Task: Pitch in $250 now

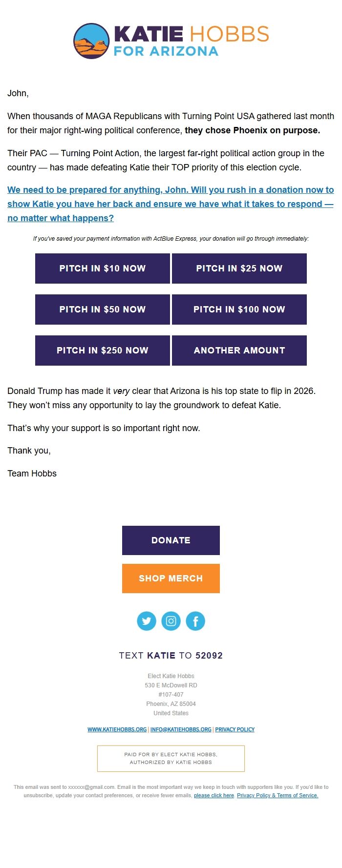Action: 102,350
